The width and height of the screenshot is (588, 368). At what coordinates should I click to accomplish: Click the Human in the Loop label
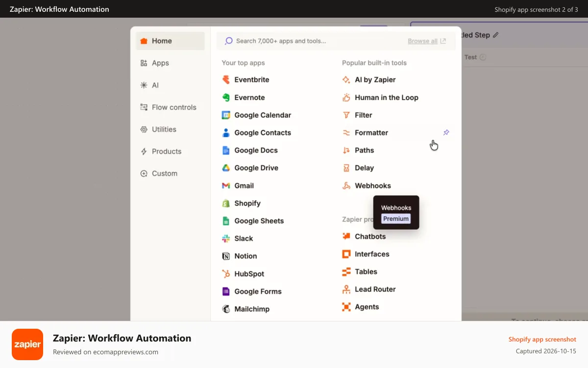click(387, 97)
